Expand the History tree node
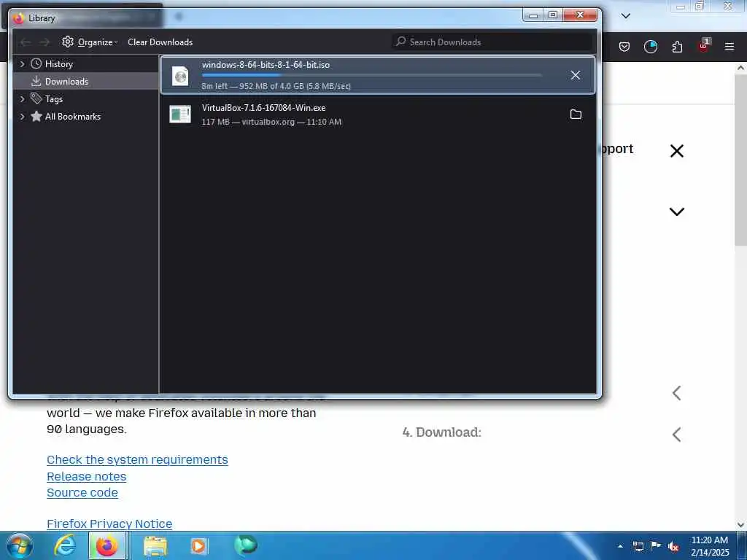Screen dimensions: 747x560 point(22,64)
